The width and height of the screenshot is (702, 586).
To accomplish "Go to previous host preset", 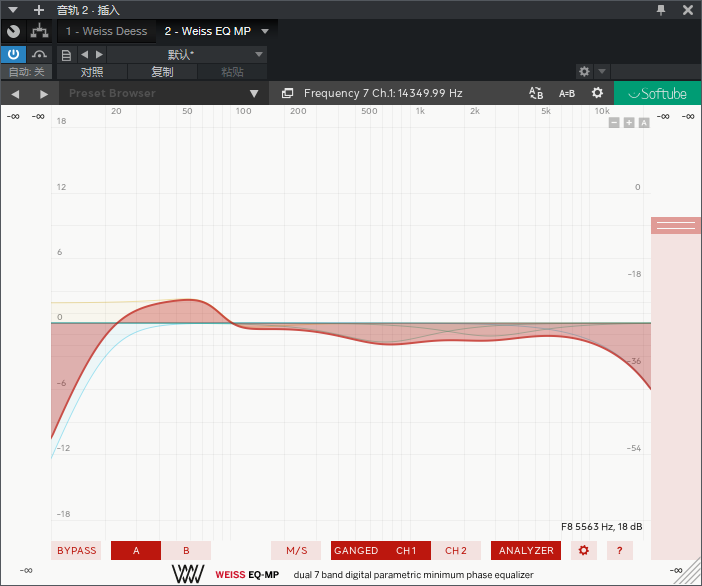I will [x=85, y=55].
